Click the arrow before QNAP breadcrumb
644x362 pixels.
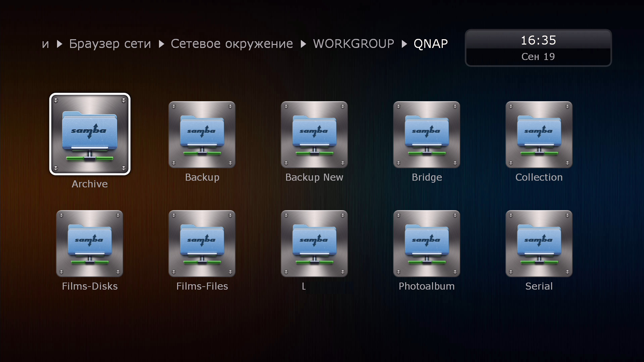click(404, 44)
